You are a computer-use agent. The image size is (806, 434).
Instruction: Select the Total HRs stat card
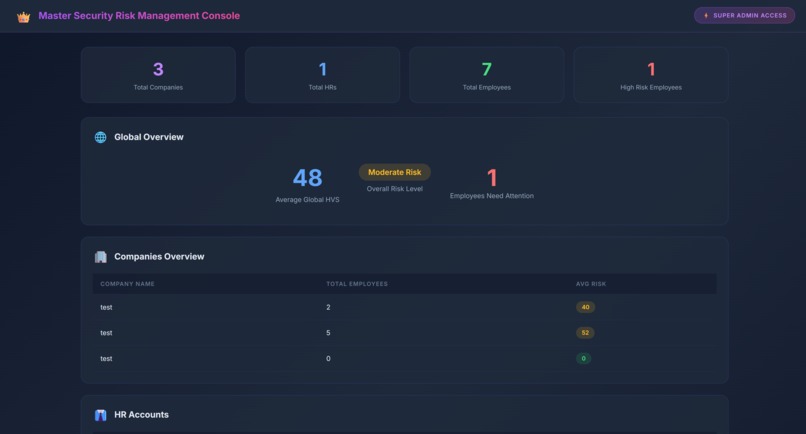[x=322, y=75]
